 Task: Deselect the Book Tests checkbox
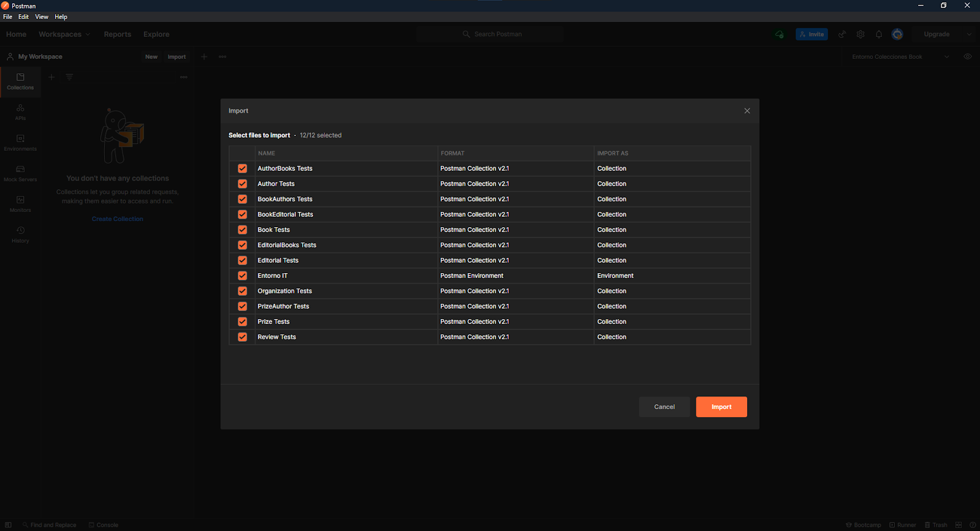tap(243, 230)
